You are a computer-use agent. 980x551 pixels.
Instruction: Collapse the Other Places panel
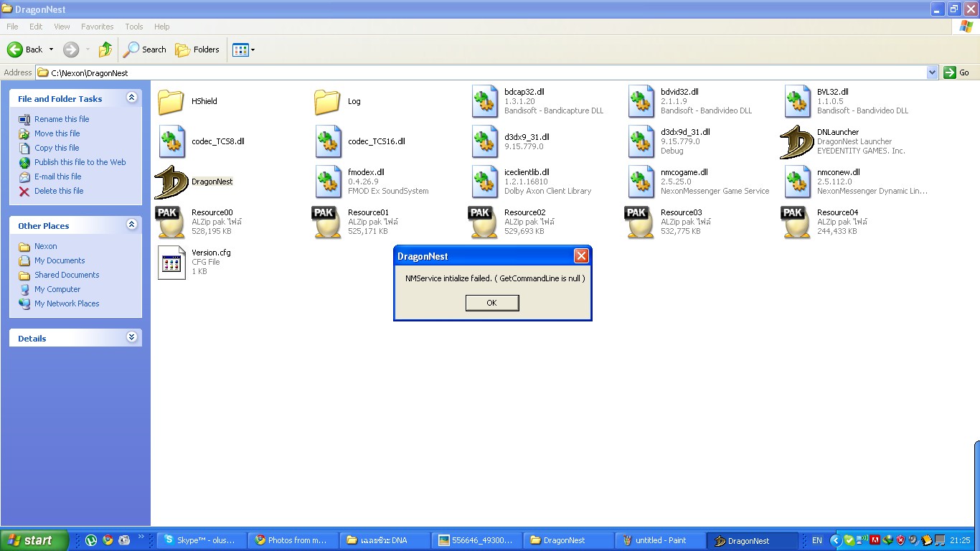131,225
